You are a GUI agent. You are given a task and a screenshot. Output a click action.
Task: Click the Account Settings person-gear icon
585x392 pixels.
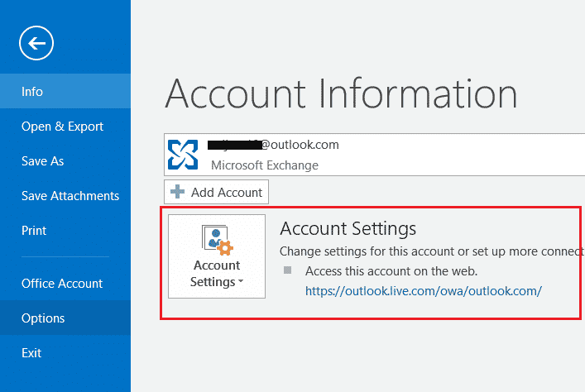[x=217, y=240]
